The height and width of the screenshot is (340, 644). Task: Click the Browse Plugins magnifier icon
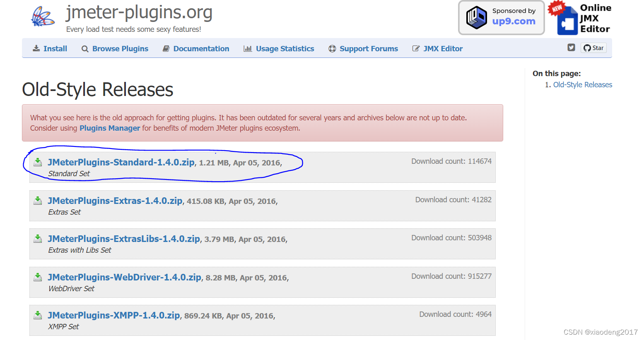85,49
